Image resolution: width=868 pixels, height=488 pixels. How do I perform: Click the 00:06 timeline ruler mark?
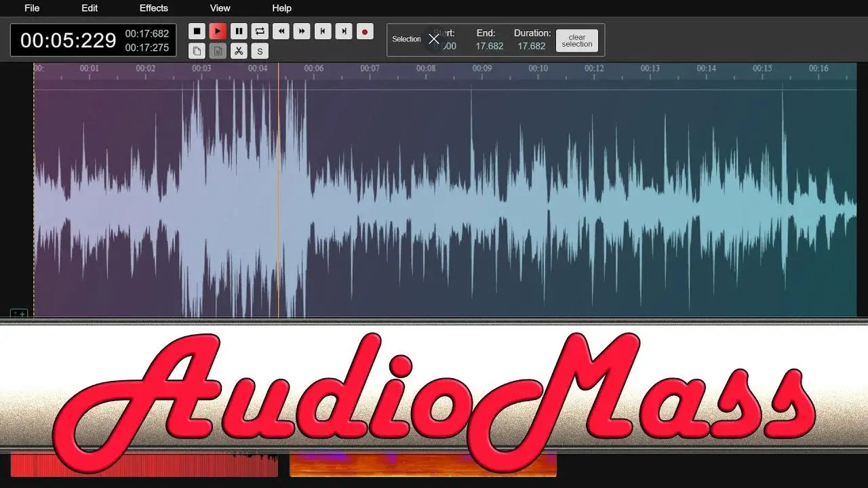[x=313, y=68]
